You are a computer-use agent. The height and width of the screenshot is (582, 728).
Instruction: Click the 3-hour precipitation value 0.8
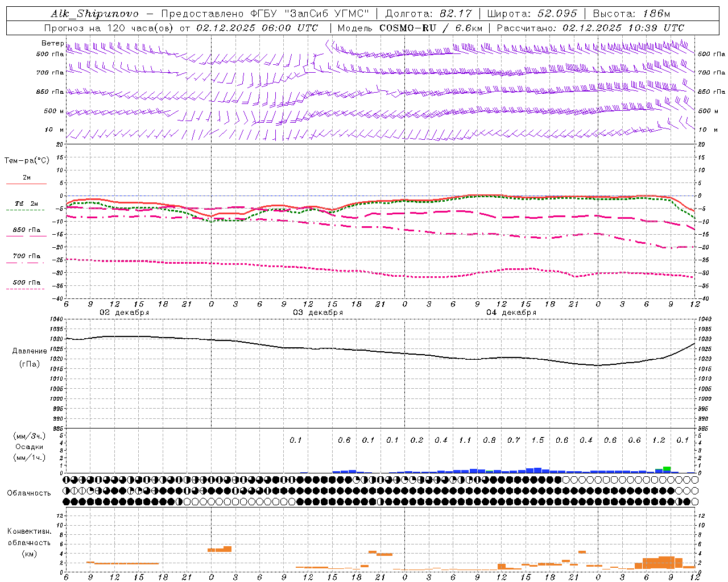coord(489,440)
